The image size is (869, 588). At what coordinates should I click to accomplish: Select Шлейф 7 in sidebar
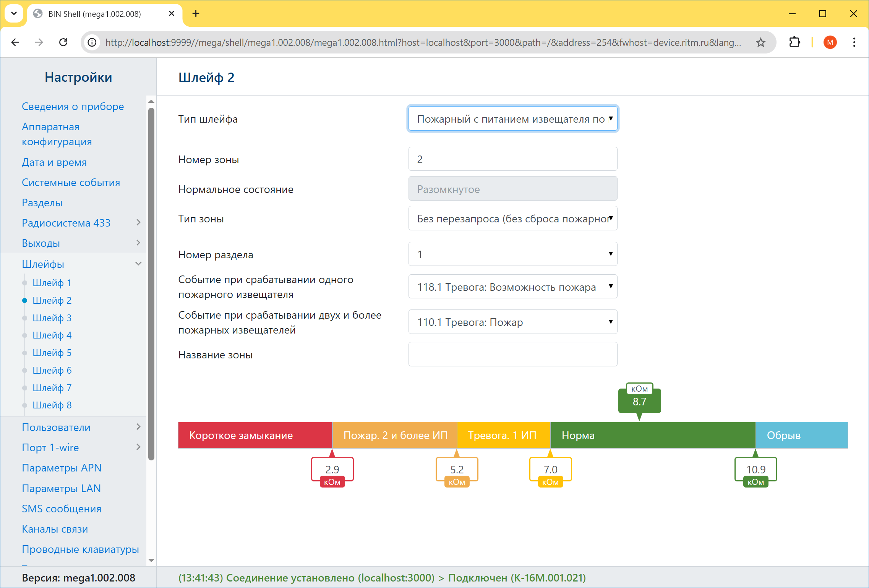52,388
